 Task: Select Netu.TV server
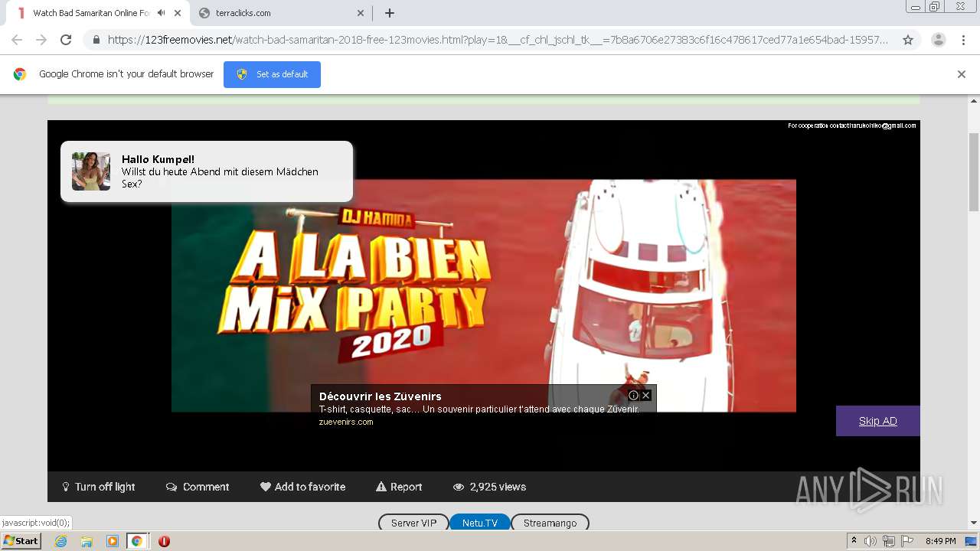480,523
